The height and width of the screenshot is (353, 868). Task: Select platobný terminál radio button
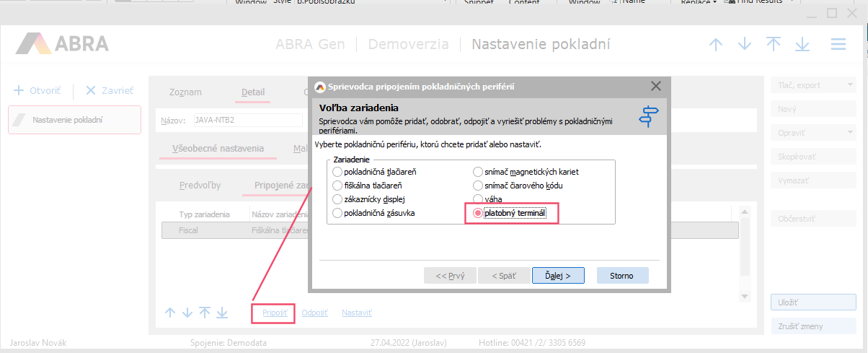478,213
